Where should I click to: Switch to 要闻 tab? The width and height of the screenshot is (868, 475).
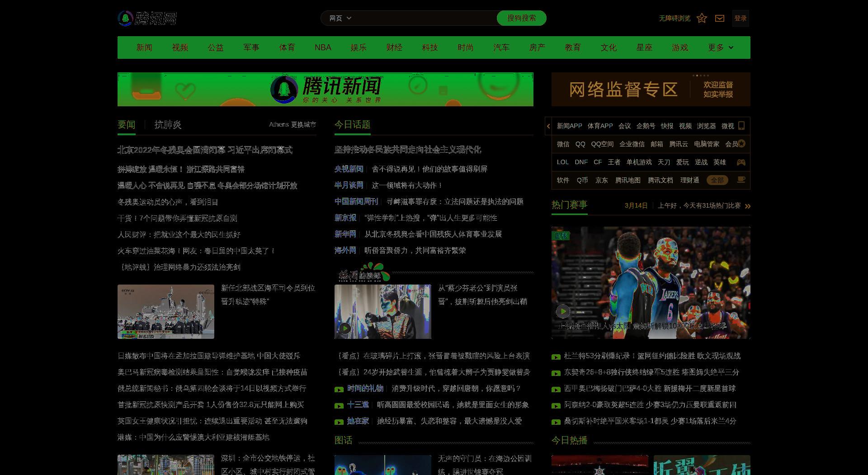127,125
